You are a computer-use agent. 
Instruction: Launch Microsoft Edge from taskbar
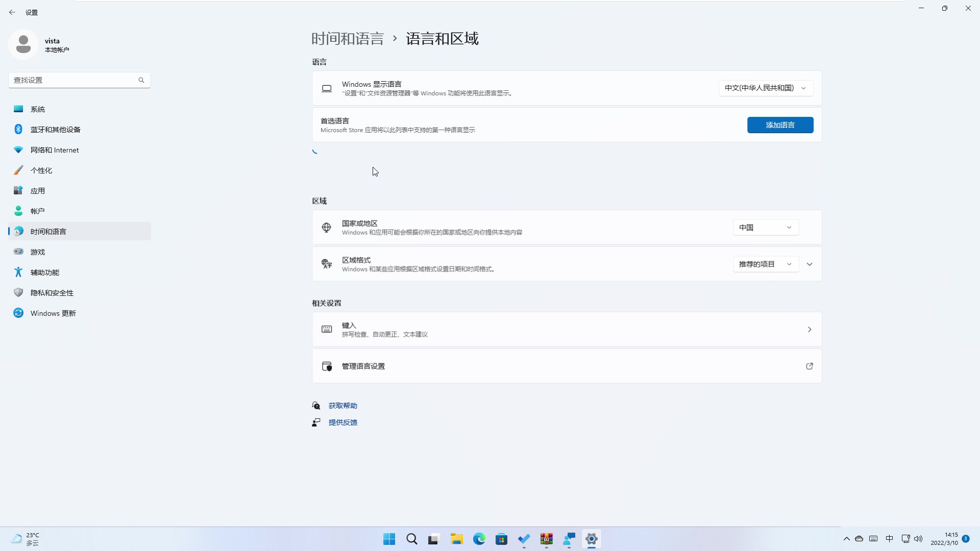pyautogui.click(x=479, y=539)
